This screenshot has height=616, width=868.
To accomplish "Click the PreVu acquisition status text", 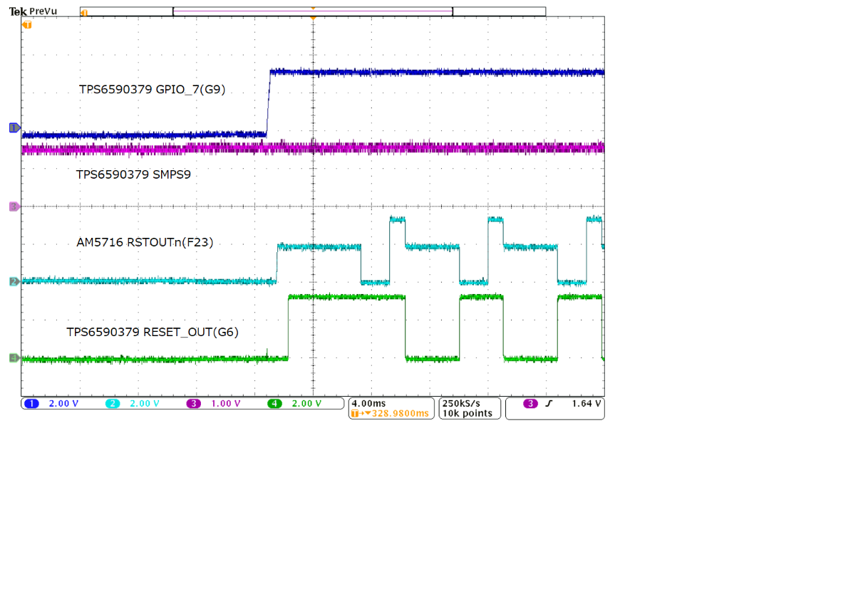I will click(43, 11).
